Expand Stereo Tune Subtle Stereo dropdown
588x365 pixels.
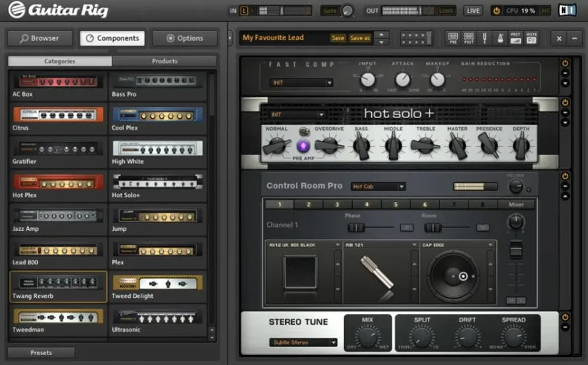[x=303, y=343]
